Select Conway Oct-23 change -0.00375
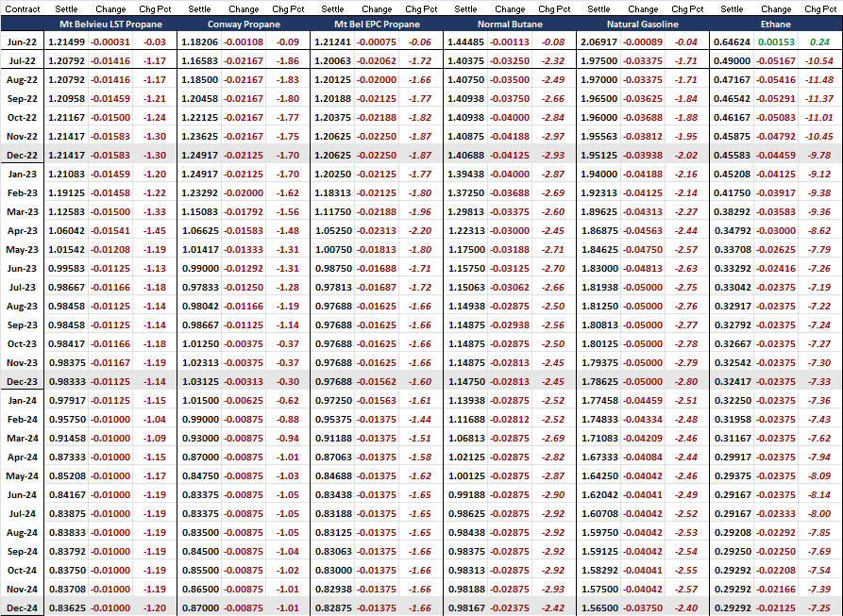Image resolution: width=843 pixels, height=616 pixels. pyautogui.click(x=244, y=343)
